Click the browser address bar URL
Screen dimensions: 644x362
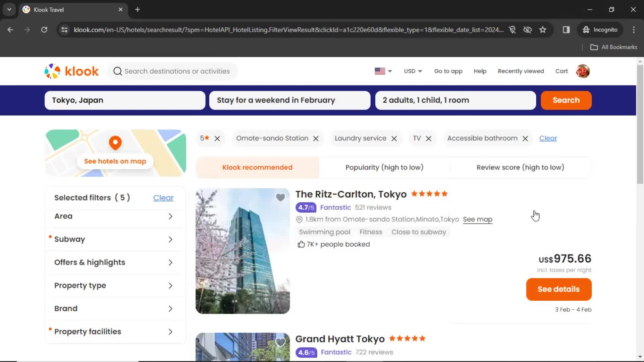click(288, 30)
